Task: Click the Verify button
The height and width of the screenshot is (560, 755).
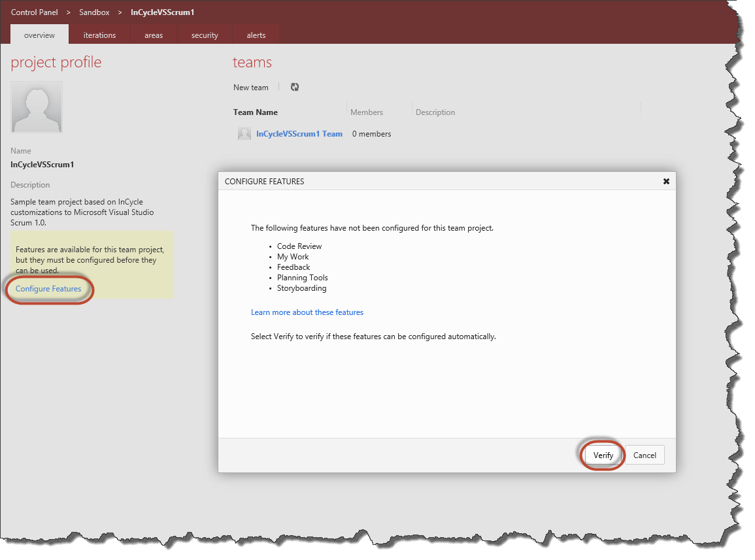Action: click(x=603, y=455)
